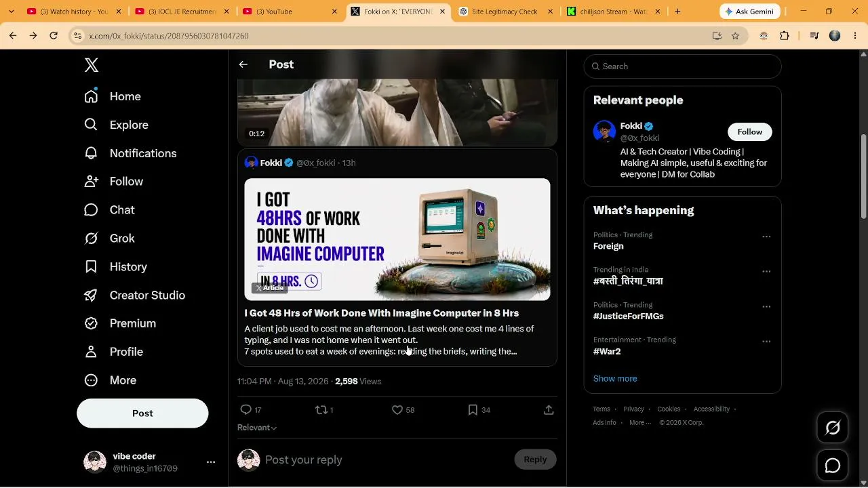Viewport: 868px width, 488px height.
Task: Open the Imagine Computer article thumbnail
Action: coord(397,239)
